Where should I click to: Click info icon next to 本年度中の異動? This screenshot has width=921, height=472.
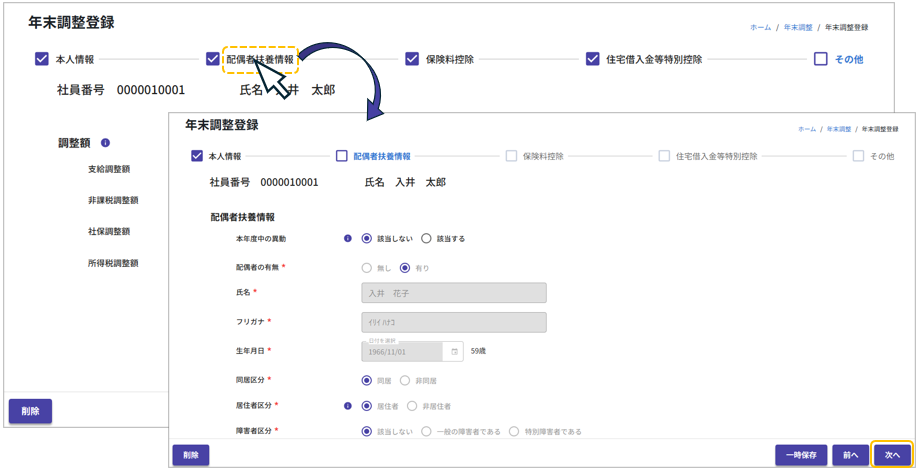point(348,239)
